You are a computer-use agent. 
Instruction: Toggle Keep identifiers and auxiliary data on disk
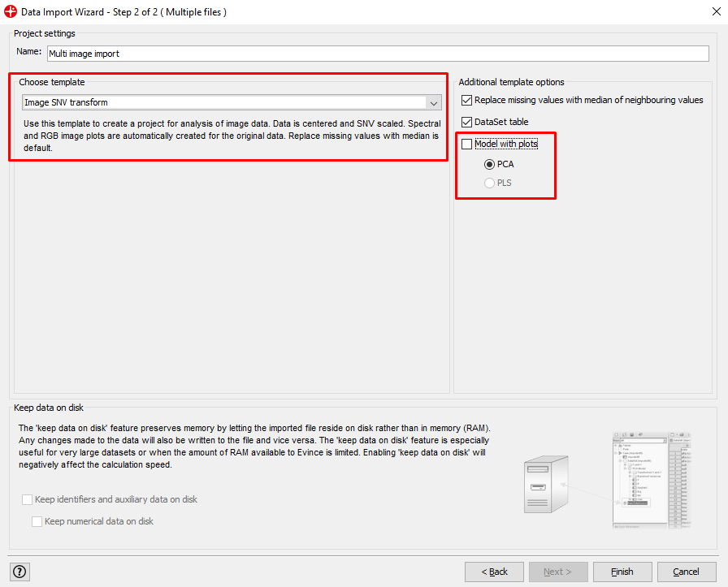[28, 500]
